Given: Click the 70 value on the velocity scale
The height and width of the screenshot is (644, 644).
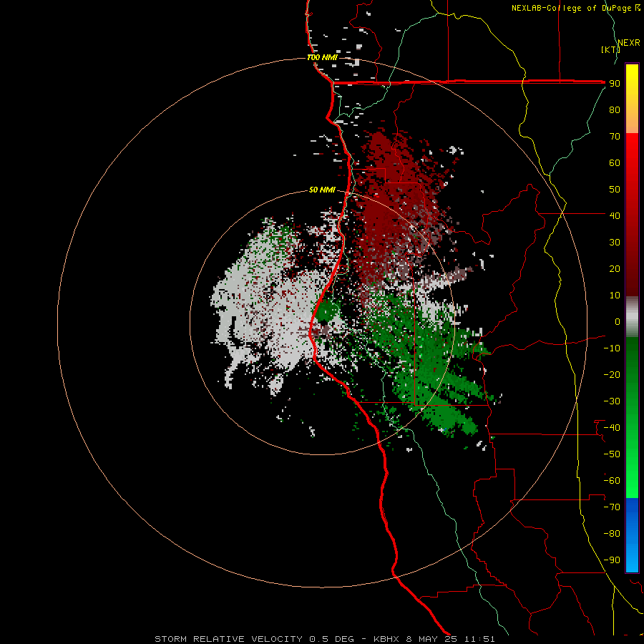Looking at the screenshot, I should 615,137.
